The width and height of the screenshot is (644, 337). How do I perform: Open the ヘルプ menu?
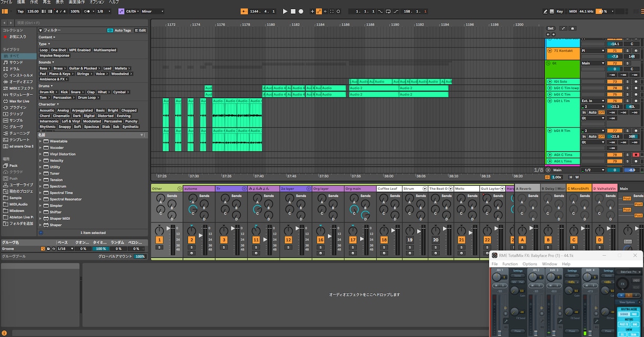click(113, 2)
